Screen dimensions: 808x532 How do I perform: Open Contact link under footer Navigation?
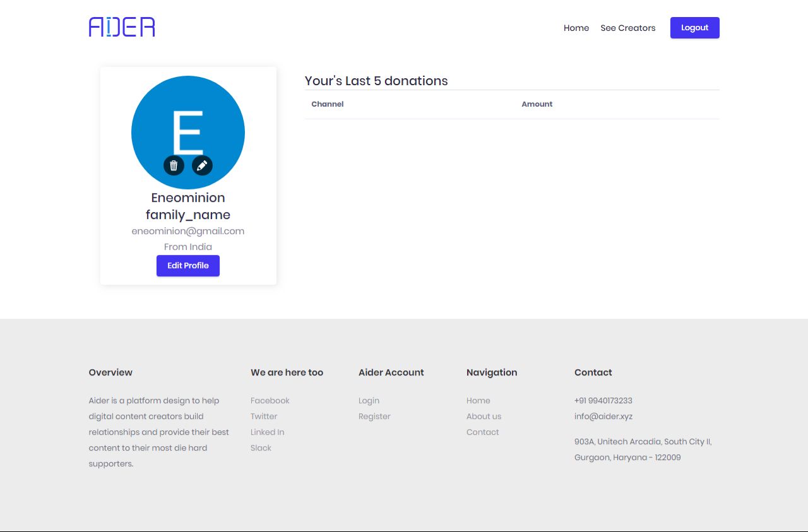point(483,432)
